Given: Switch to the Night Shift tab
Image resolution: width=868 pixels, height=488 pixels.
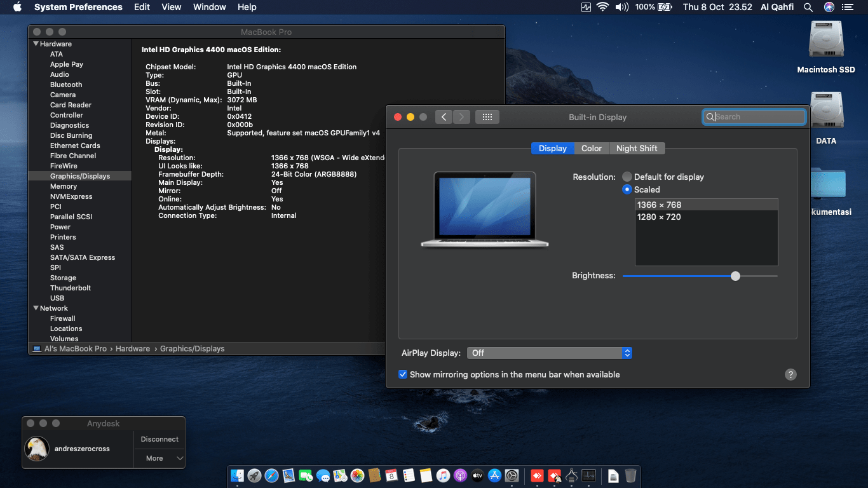Looking at the screenshot, I should tap(637, 148).
